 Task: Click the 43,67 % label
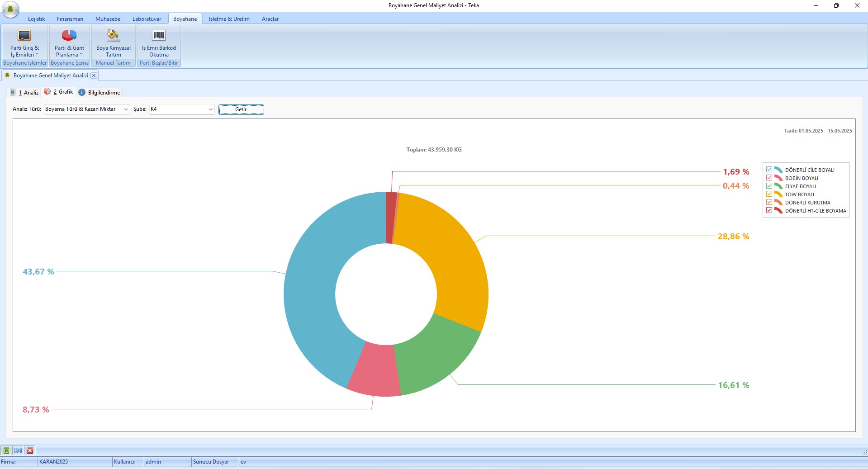click(38, 271)
